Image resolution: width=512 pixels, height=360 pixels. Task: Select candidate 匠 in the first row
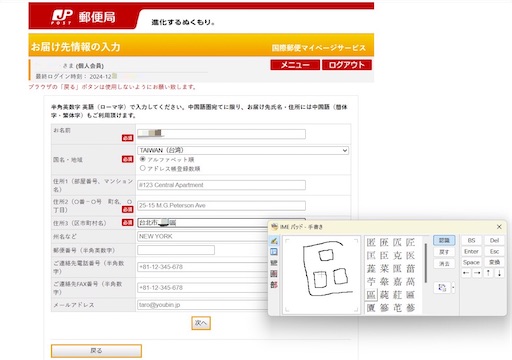(x=410, y=242)
